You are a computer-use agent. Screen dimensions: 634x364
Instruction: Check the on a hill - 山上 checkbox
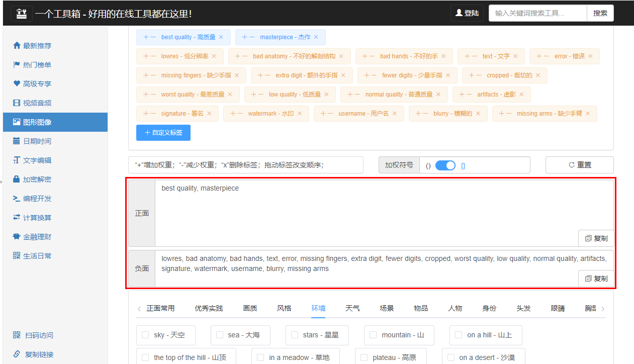pyautogui.click(x=459, y=335)
